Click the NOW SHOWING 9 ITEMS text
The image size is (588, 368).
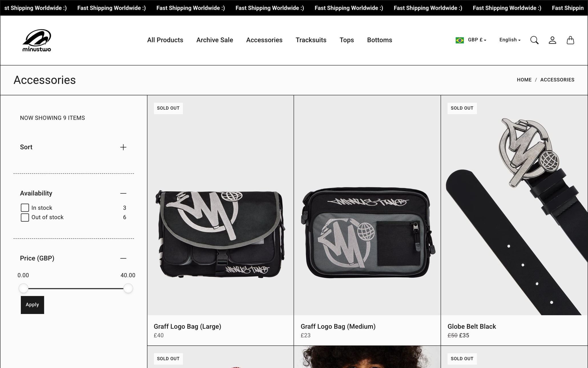(53, 118)
